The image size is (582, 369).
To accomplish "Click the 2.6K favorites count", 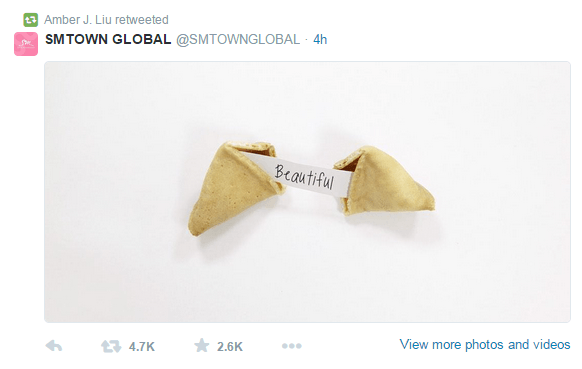I will click(x=230, y=347).
